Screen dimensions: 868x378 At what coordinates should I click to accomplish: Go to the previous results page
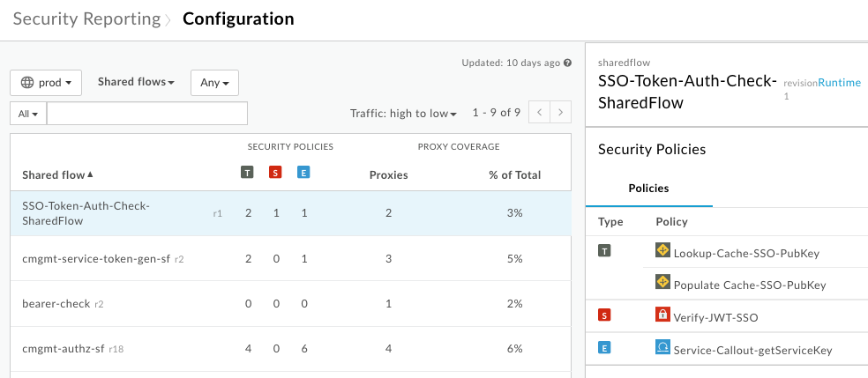pyautogui.click(x=539, y=113)
